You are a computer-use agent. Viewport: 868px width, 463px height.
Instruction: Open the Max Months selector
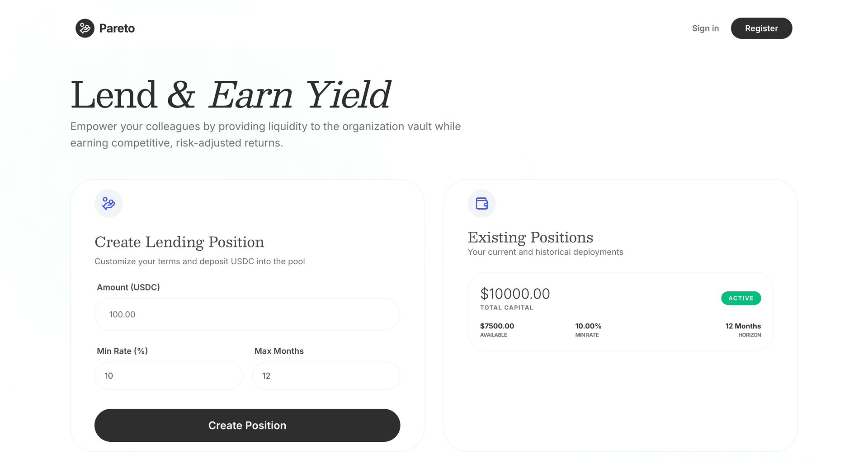coord(325,375)
